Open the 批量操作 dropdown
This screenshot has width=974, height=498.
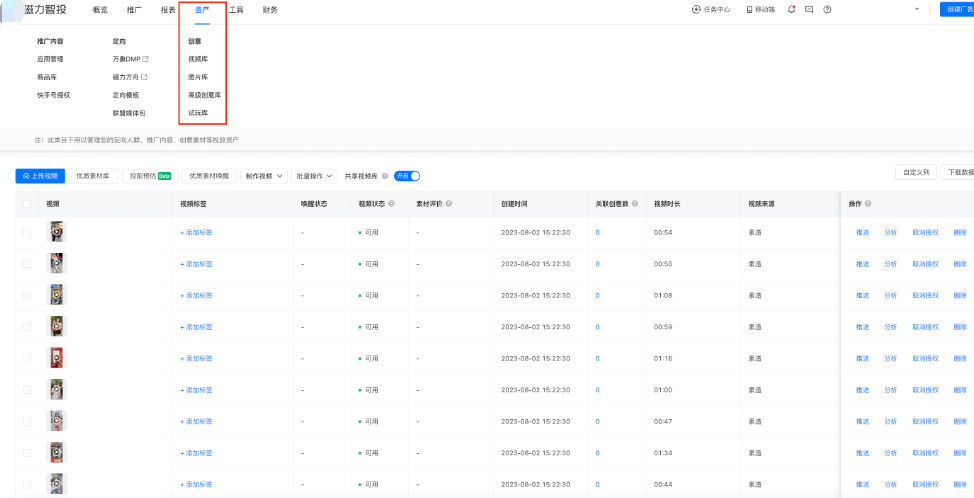point(315,176)
